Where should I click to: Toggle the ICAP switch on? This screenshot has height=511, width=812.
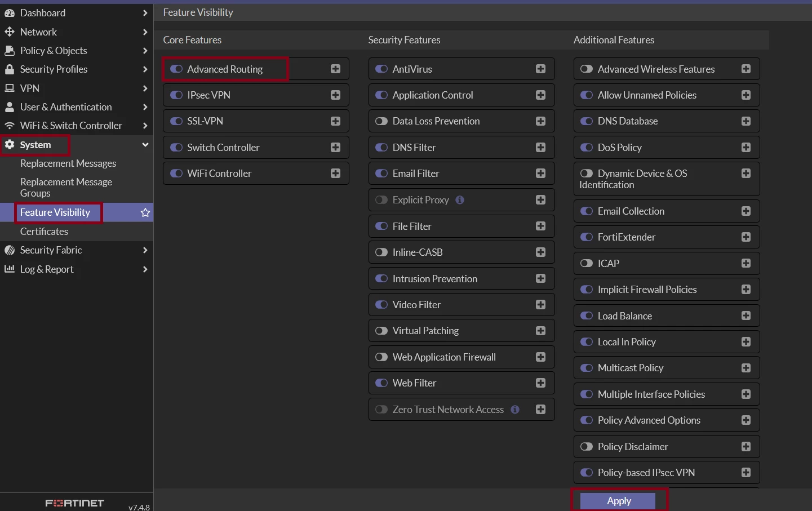[x=587, y=263]
